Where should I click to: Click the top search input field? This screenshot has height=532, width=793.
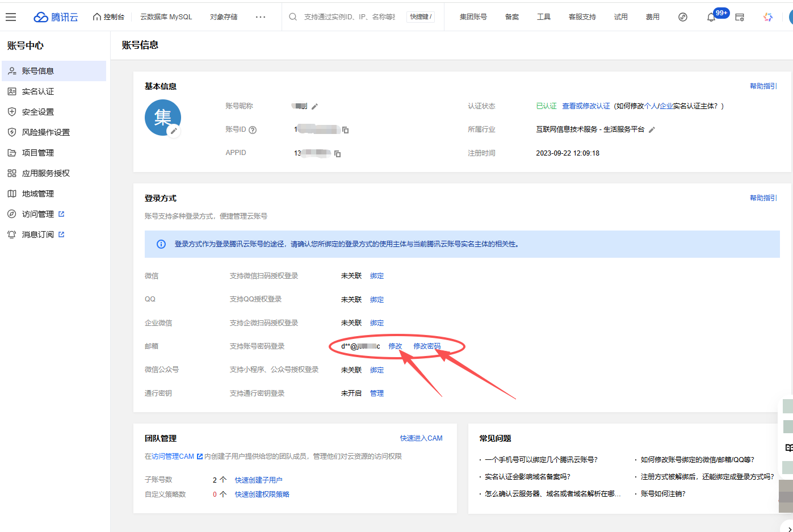349,17
